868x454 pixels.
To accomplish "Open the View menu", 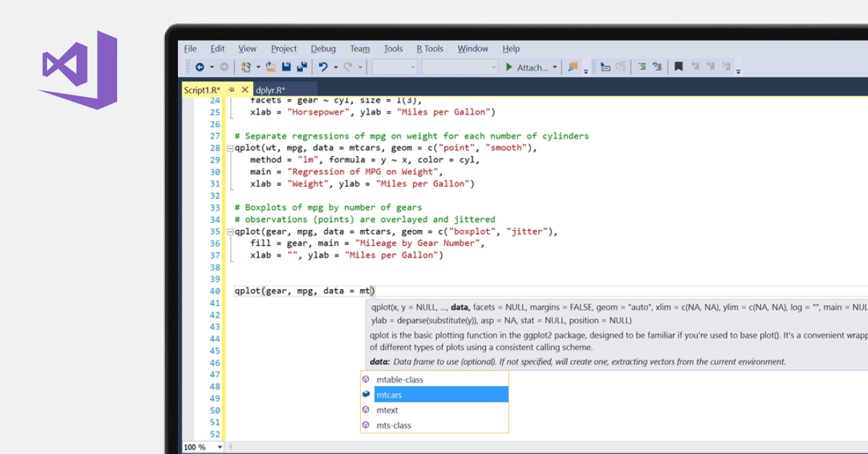I will point(247,48).
